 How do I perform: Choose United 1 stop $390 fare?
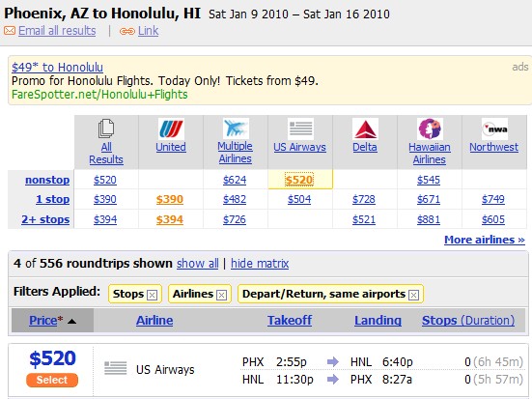(x=170, y=199)
